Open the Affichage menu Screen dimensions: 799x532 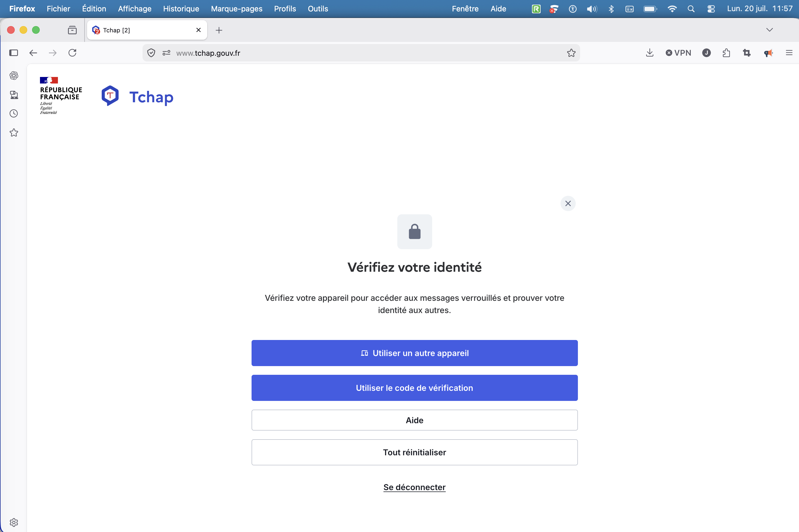coord(135,9)
